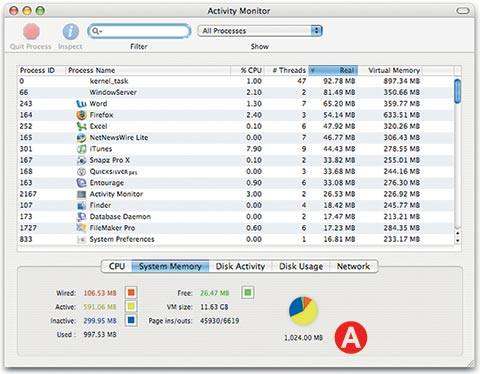The width and height of the screenshot is (480, 374).
Task: Click the Firefox icon in process list
Action: pyautogui.click(x=81, y=115)
